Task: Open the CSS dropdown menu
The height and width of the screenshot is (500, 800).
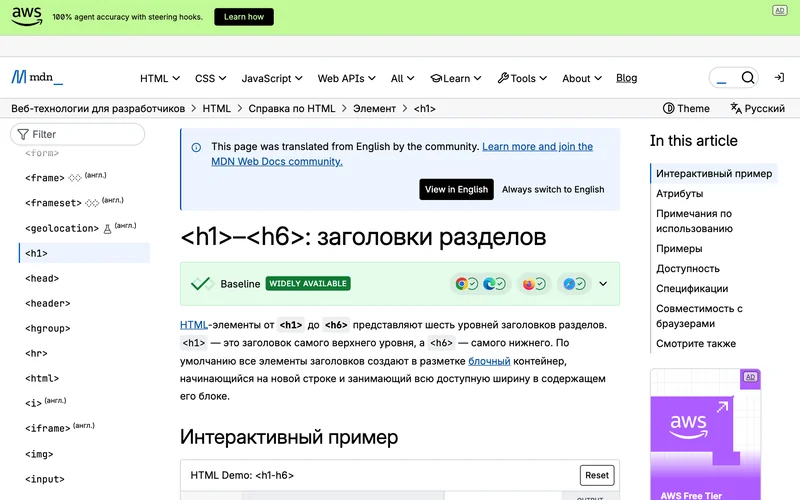Action: pyautogui.click(x=210, y=78)
